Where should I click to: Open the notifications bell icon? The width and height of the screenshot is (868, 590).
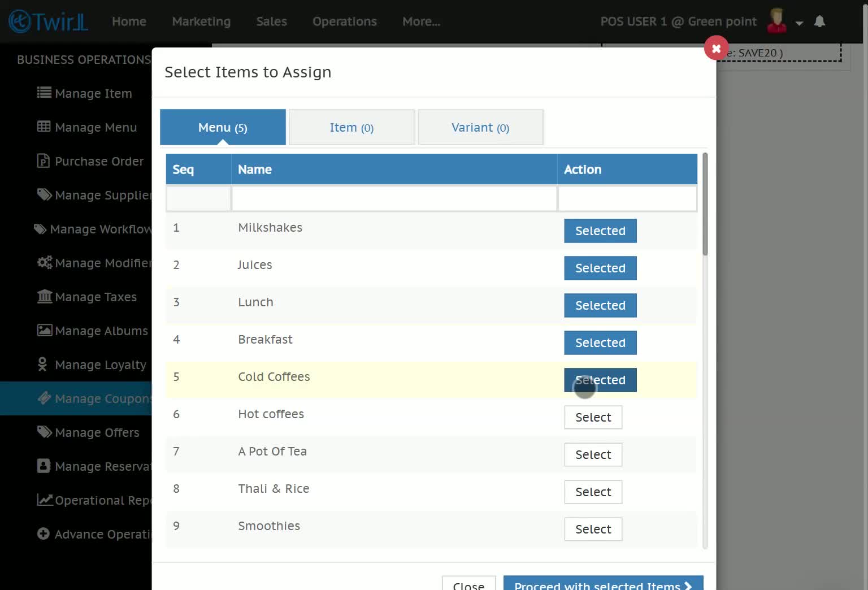[x=819, y=21]
